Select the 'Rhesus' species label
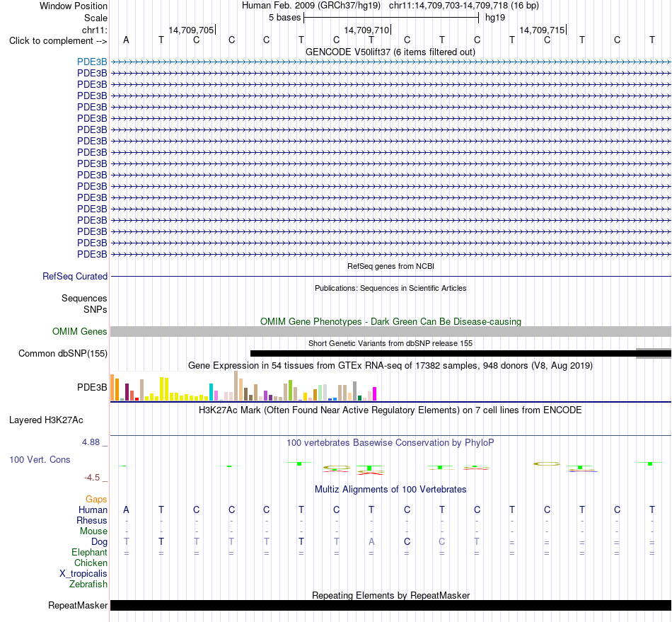672x622 pixels. [92, 520]
